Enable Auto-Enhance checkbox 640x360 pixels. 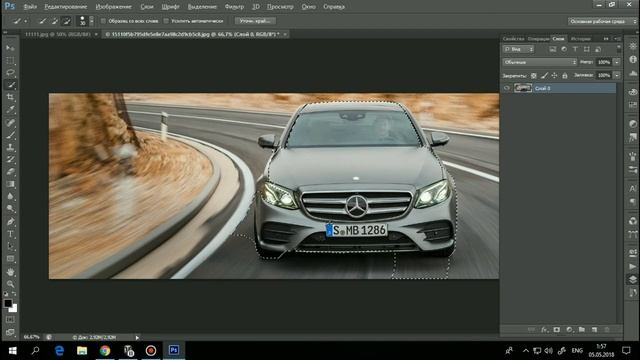tap(166, 21)
